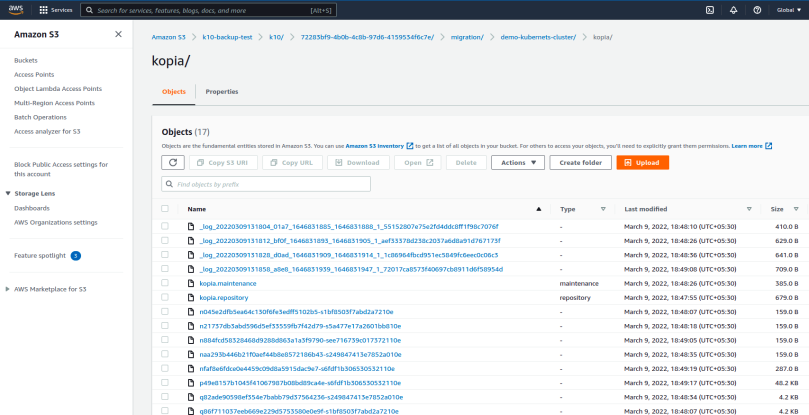
Task: Open Object Lambda Access Points
Action: coord(58,89)
